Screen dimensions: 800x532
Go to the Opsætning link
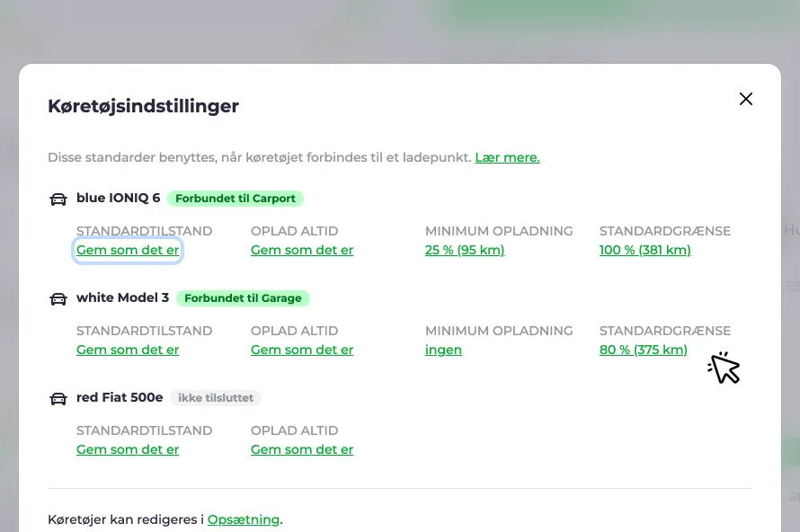tap(244, 519)
